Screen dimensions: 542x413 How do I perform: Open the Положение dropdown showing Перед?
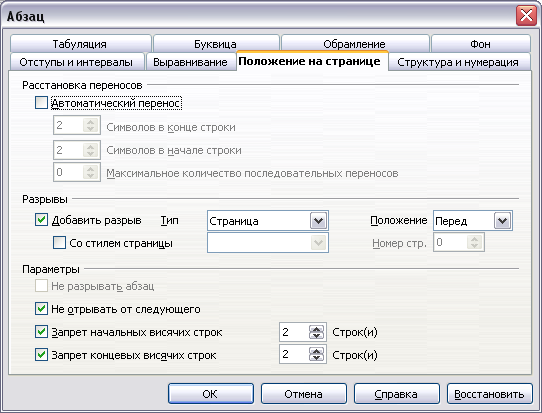click(473, 220)
